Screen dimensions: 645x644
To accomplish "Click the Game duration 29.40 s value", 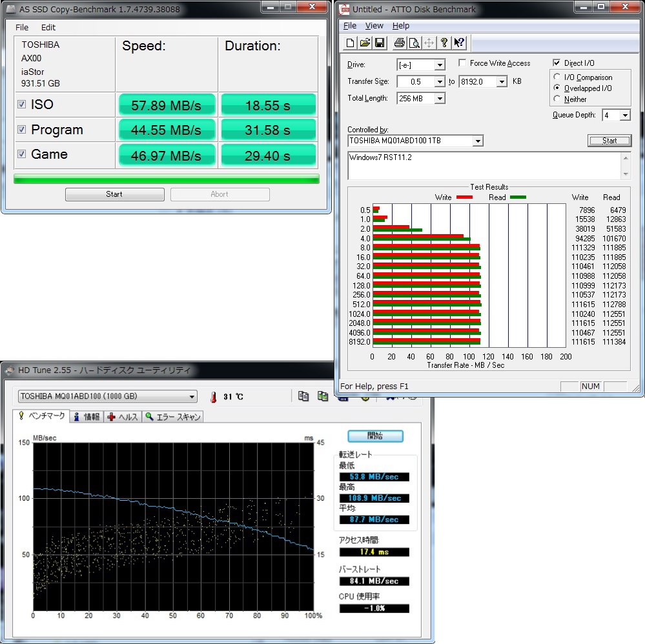I will click(268, 156).
